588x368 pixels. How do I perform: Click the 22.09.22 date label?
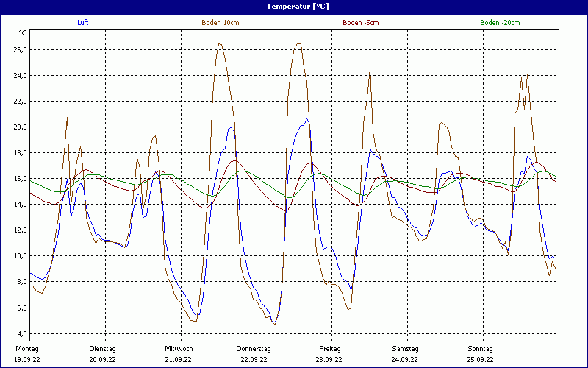[254, 360]
